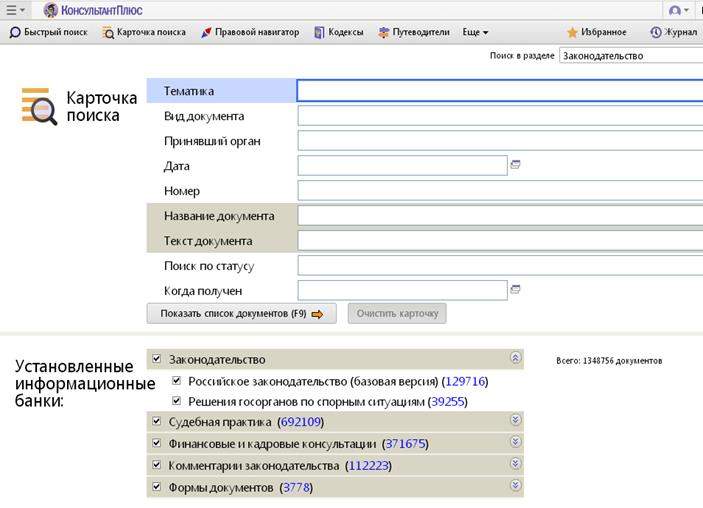Collapse the Законодательство section
703x508 pixels.
pos(516,358)
